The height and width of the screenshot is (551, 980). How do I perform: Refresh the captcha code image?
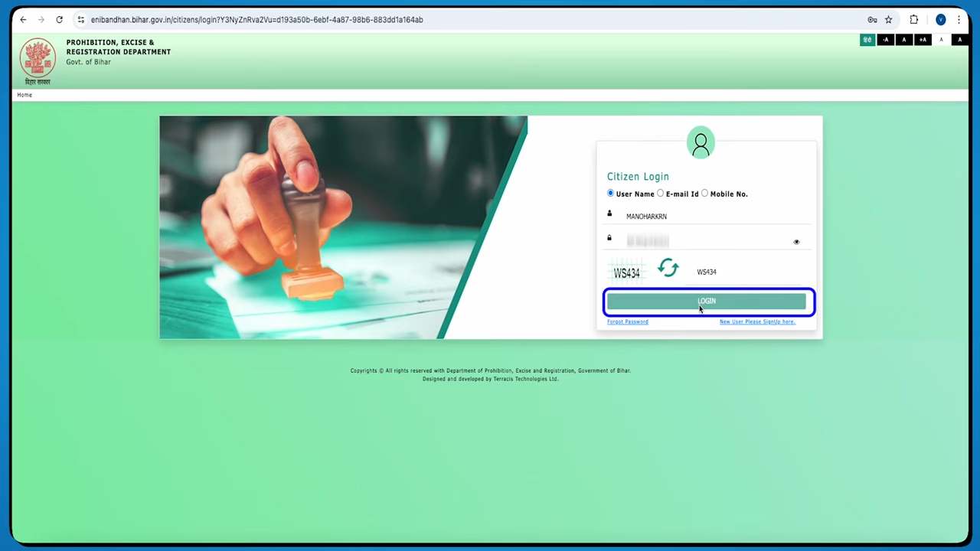click(x=668, y=268)
